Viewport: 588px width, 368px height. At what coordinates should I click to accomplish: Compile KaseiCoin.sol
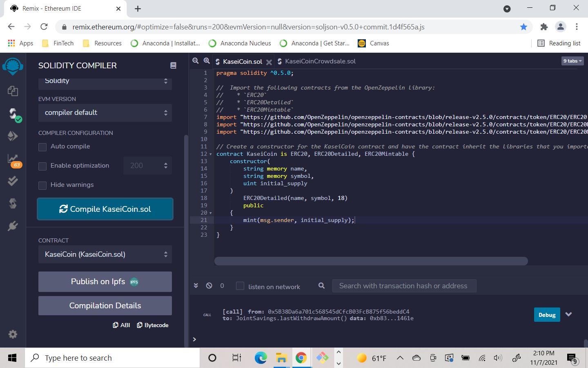[x=105, y=209]
